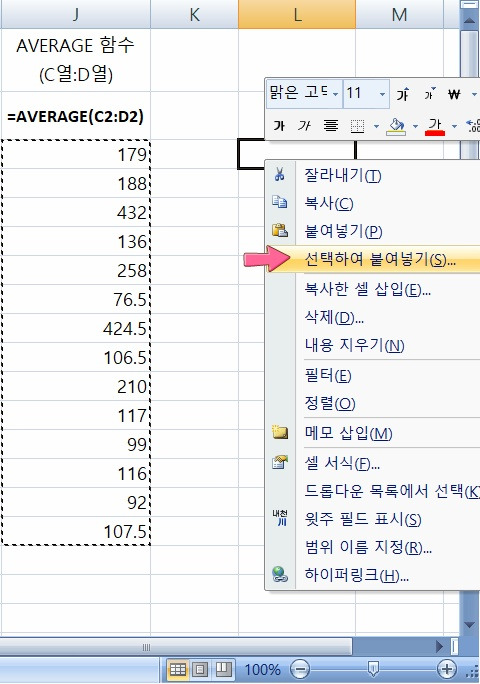Click the cell with value 424.5
This screenshot has height=684, width=480.
[x=76, y=328]
